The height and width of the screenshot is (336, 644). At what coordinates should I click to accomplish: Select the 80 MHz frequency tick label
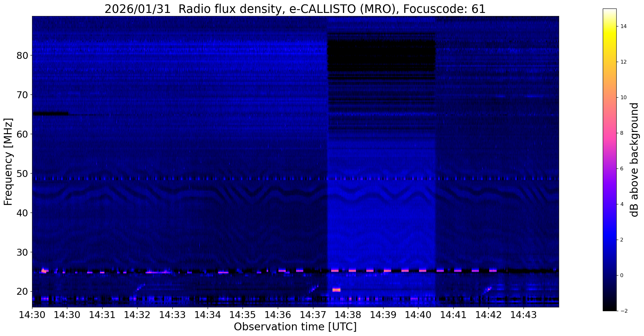coord(22,56)
